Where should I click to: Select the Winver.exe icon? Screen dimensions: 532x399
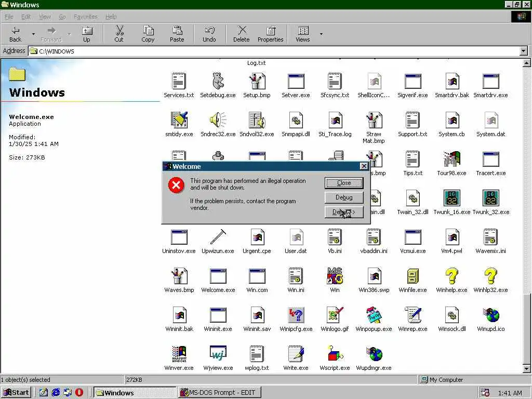179,354
